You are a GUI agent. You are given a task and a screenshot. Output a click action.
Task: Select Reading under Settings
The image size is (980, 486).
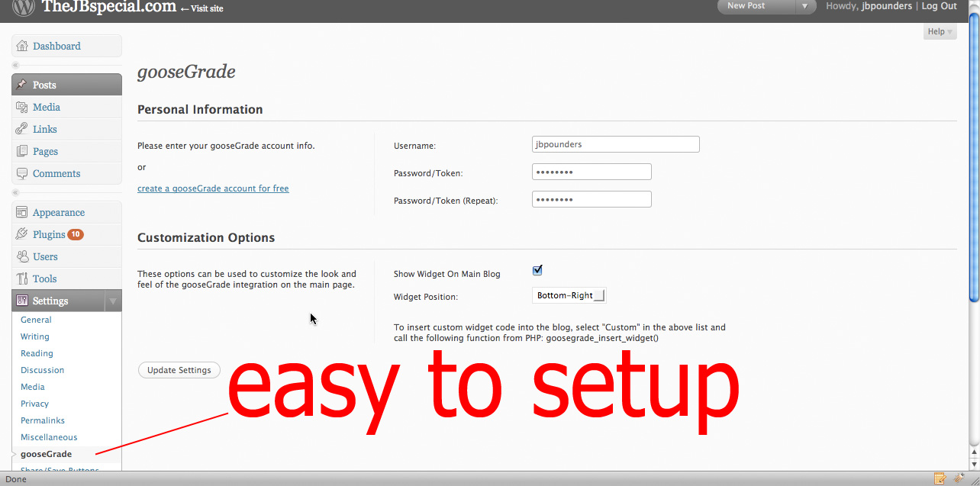[37, 353]
